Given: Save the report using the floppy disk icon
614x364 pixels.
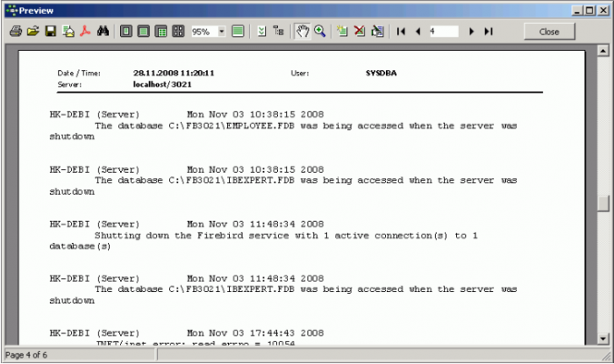Looking at the screenshot, I should 51,32.
